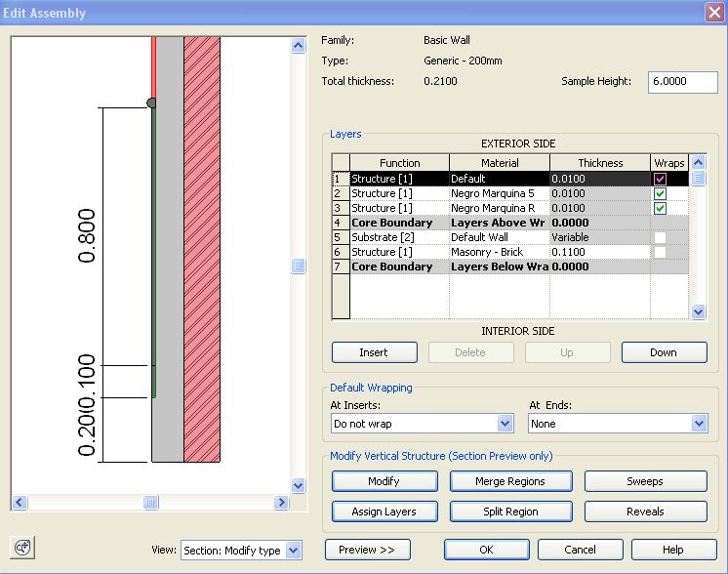Click the Merge Regions button

point(509,481)
